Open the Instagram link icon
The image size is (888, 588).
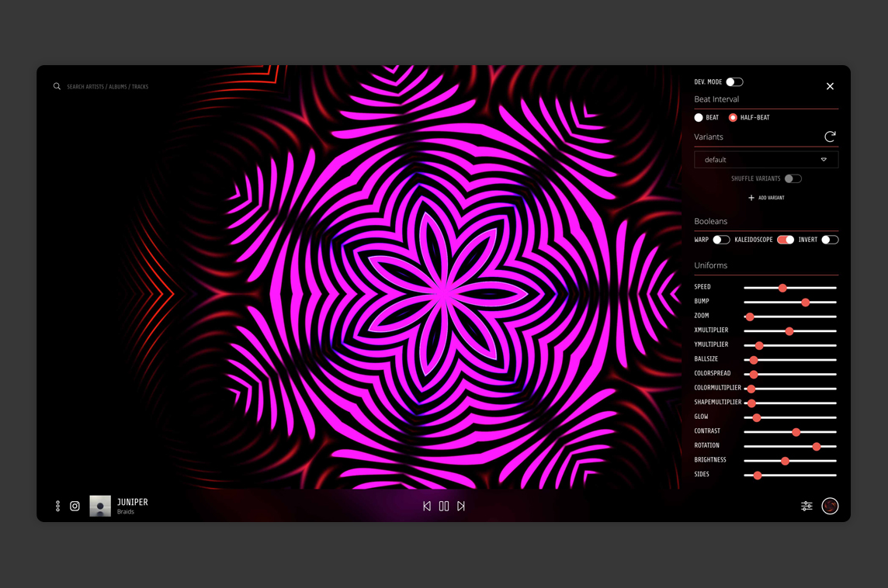click(x=75, y=506)
